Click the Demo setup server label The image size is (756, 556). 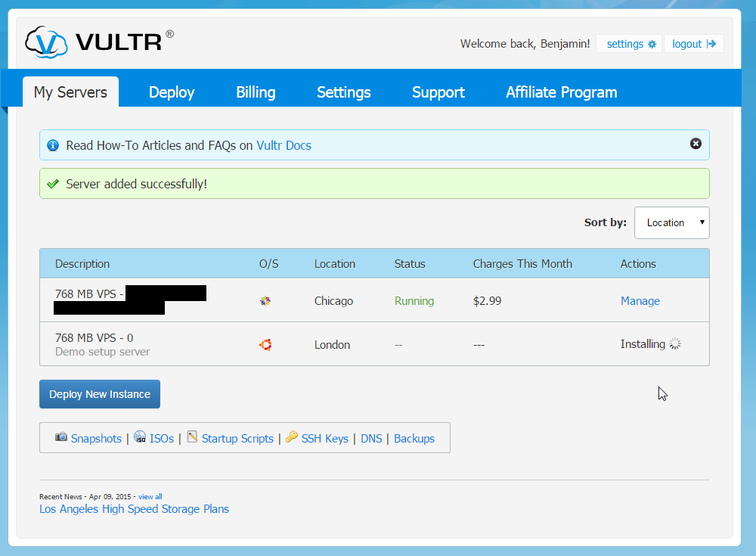pos(102,352)
